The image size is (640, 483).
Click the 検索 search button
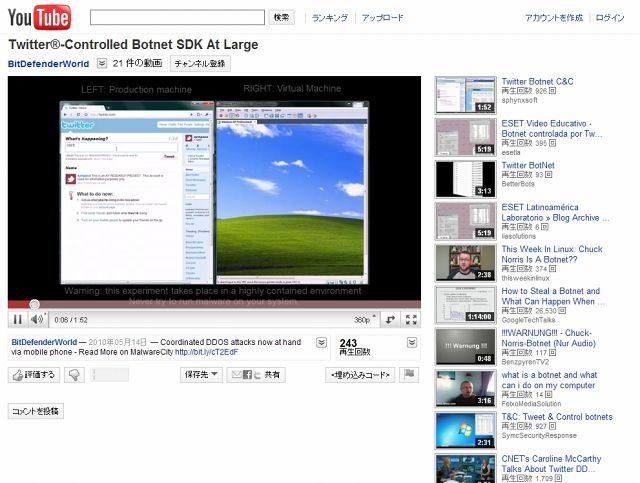[x=282, y=18]
